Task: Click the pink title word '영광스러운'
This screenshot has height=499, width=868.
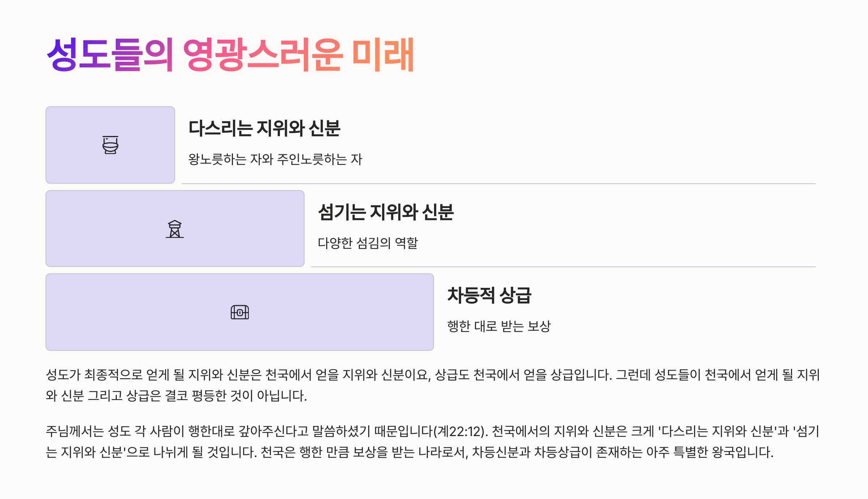Action: pyautogui.click(x=263, y=55)
